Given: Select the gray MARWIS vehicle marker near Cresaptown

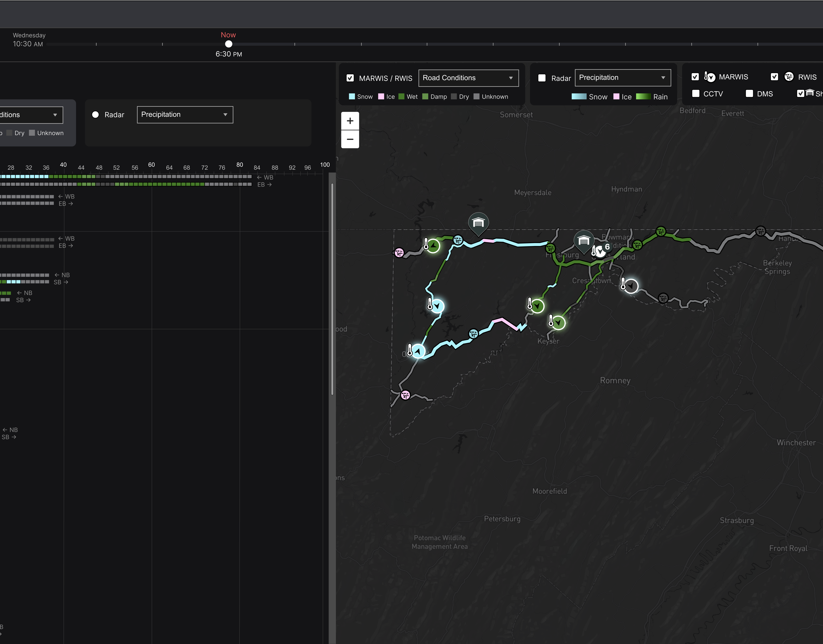Looking at the screenshot, I should (631, 286).
